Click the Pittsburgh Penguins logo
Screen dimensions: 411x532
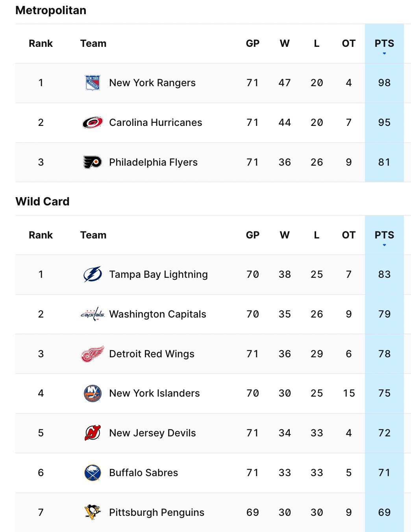click(x=92, y=512)
